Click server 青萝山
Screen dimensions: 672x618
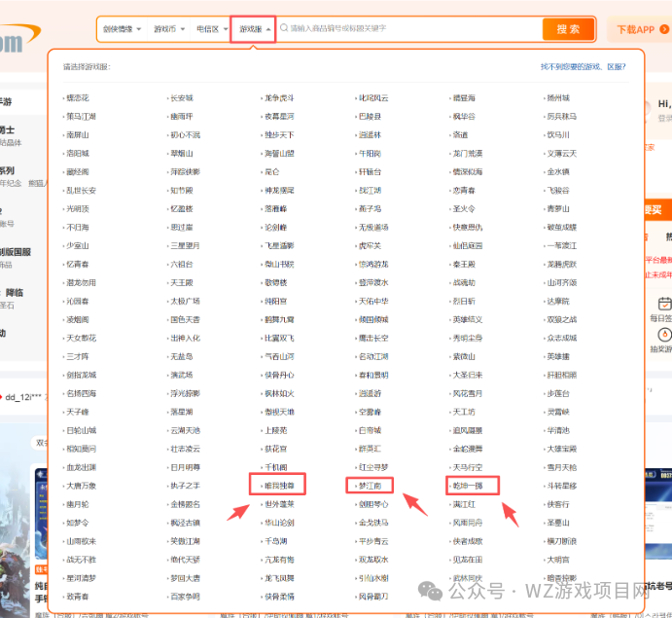pyautogui.click(x=558, y=209)
